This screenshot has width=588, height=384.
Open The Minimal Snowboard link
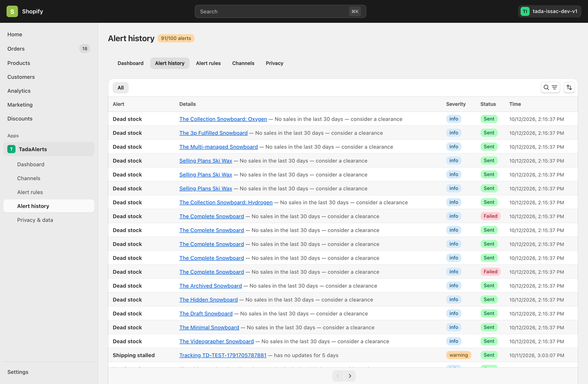pyautogui.click(x=209, y=327)
